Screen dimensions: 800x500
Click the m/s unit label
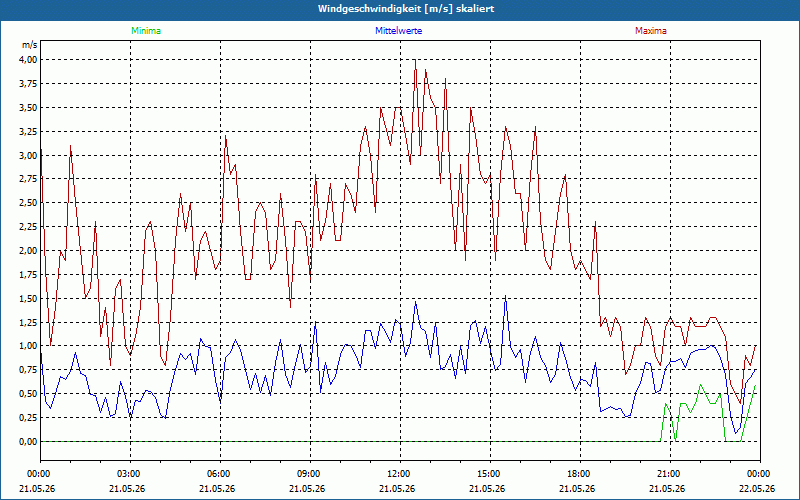tap(29, 45)
